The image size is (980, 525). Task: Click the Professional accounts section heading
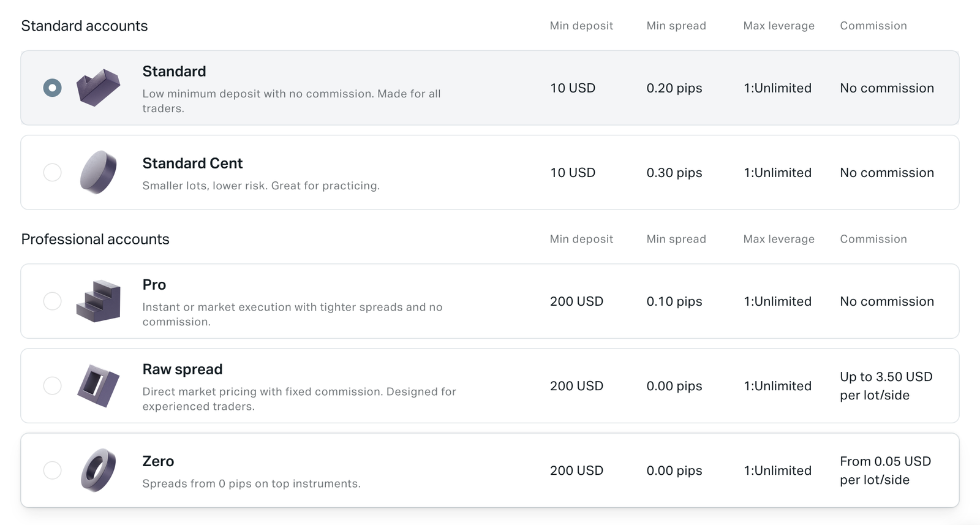pyautogui.click(x=95, y=239)
